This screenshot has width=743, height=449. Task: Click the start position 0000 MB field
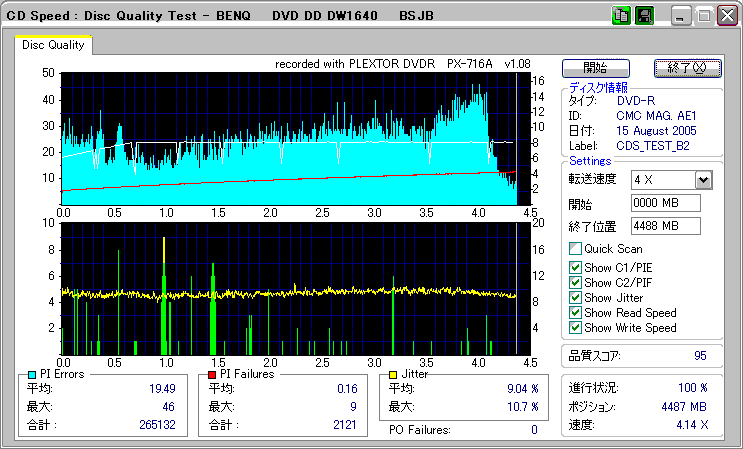pos(665,203)
